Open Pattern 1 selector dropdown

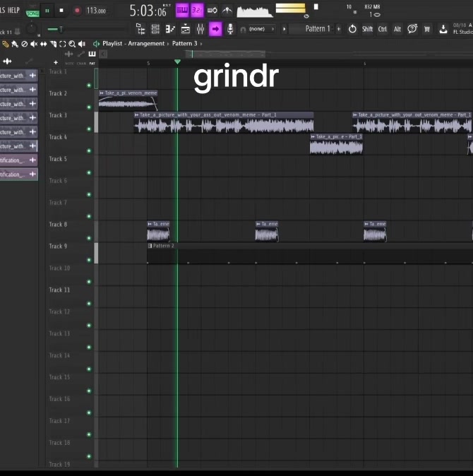click(311, 29)
